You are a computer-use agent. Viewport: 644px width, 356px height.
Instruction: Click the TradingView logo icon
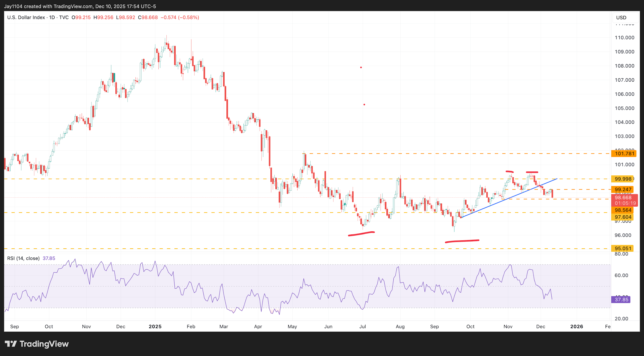pyautogui.click(x=11, y=344)
